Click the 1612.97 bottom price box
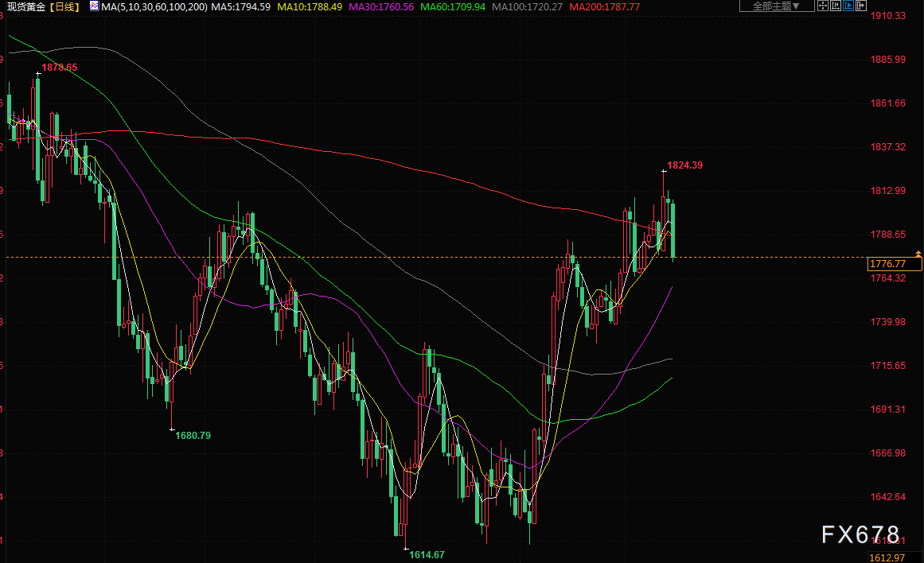Screen dimensions: 924x563 [x=895, y=557]
